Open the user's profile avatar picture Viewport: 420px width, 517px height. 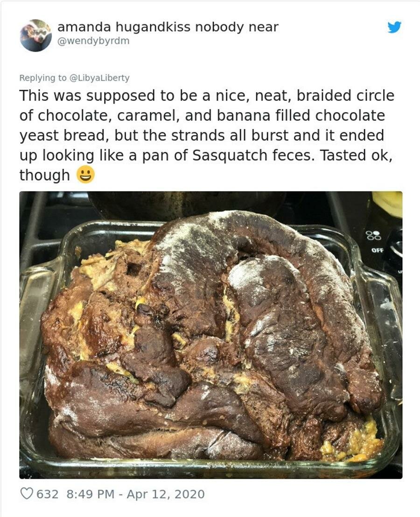(36, 35)
